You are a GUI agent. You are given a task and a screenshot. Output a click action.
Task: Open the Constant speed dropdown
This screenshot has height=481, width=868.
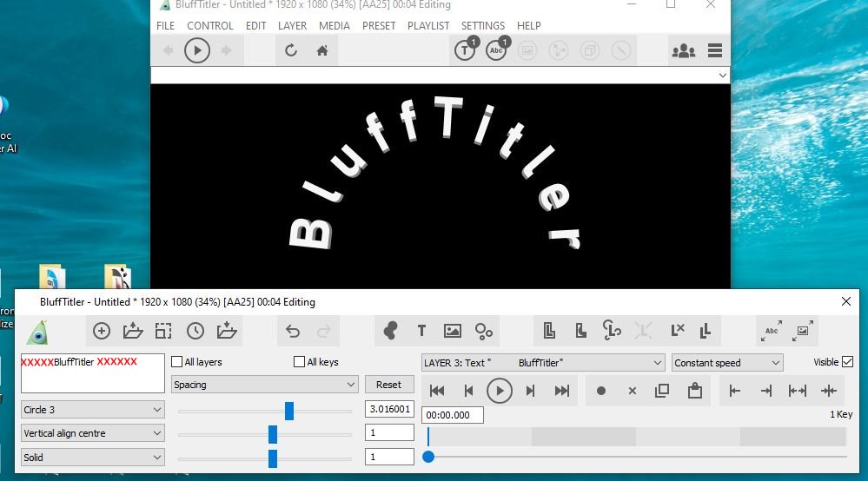727,363
